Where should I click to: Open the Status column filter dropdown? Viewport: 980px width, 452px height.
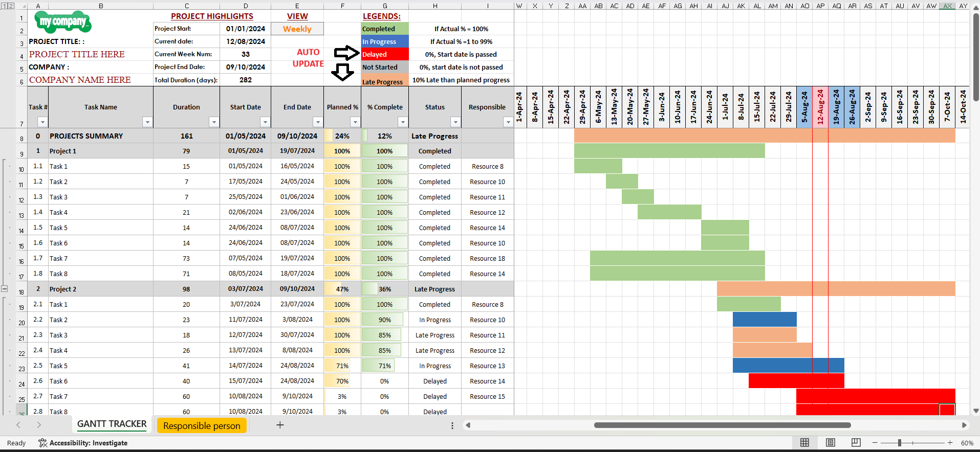455,122
